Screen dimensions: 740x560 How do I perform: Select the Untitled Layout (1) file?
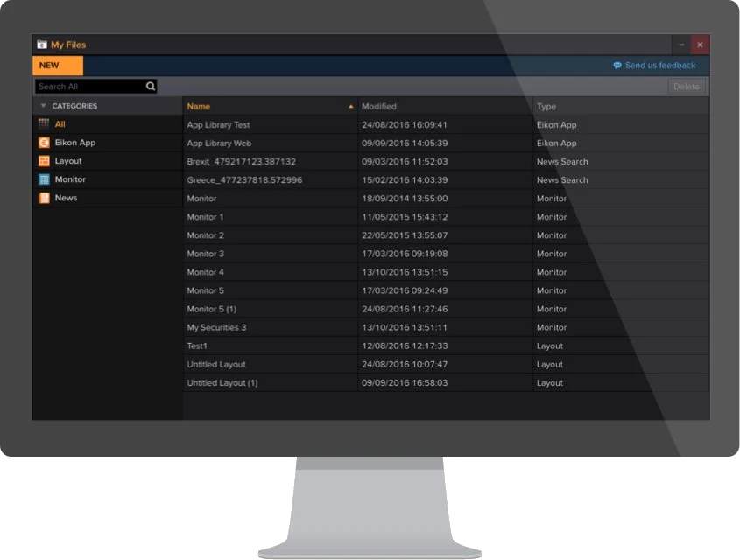click(222, 382)
